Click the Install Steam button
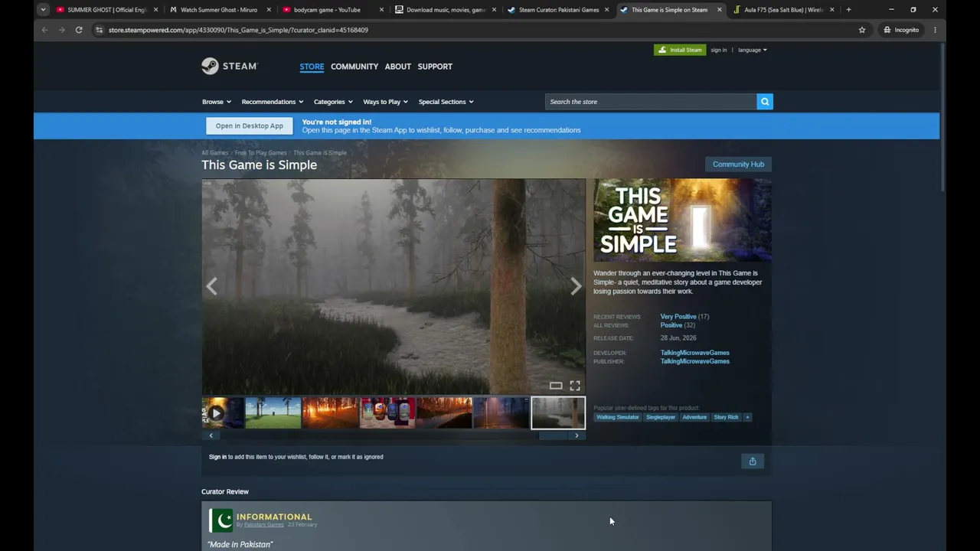The width and height of the screenshot is (980, 551). point(680,50)
